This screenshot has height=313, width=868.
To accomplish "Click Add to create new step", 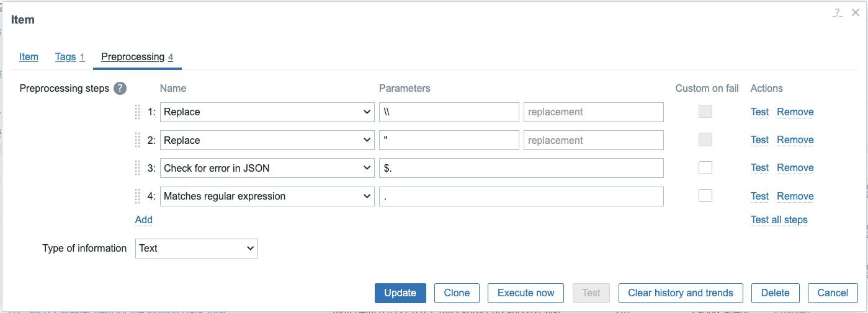I will pyautogui.click(x=144, y=219).
